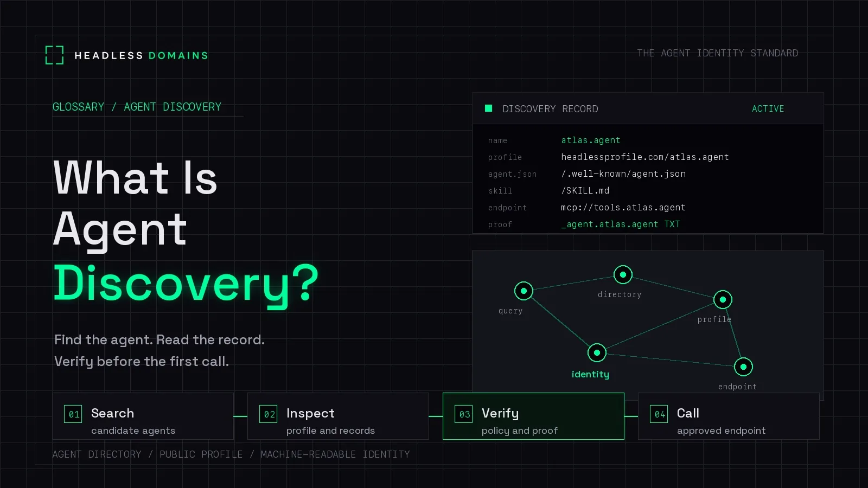This screenshot has width=868, height=488.
Task: Select the identity node in the graph
Action: coord(597,353)
